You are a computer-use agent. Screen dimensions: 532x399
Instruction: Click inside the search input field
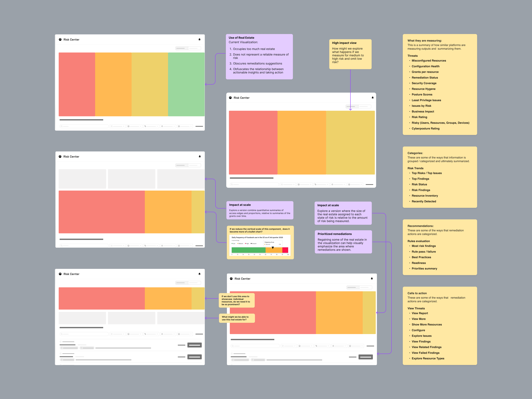[x=84, y=126]
